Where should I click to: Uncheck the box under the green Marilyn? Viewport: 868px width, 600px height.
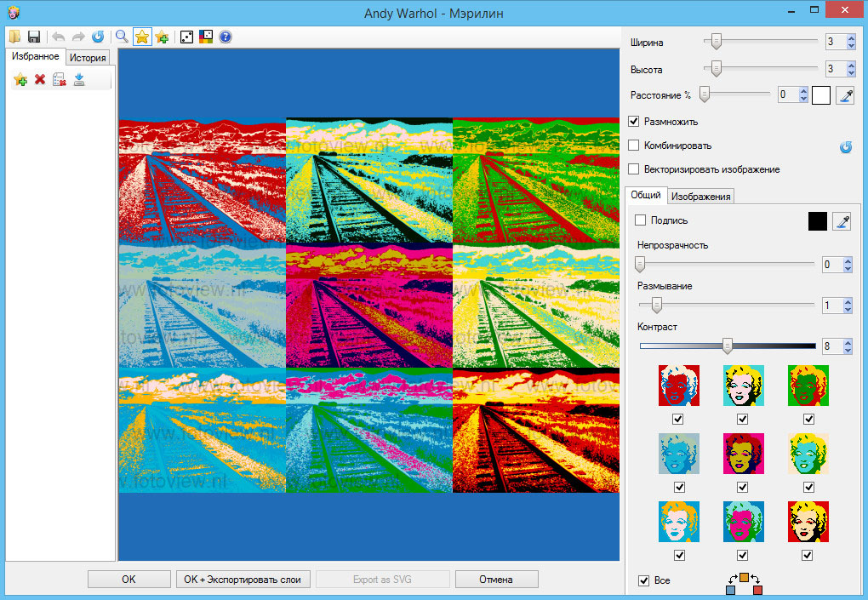click(x=808, y=419)
